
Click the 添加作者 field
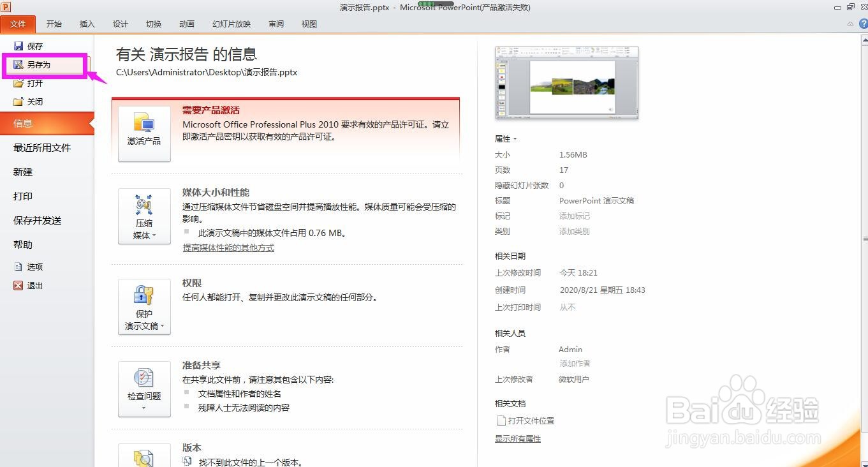575,363
